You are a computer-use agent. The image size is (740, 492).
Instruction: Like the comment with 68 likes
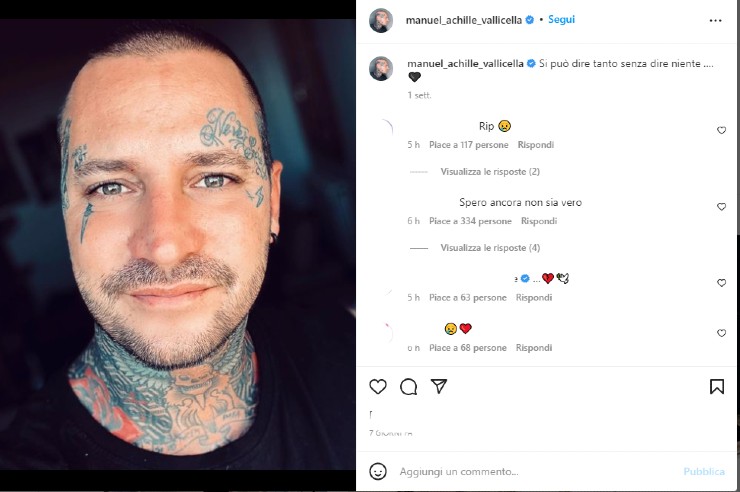pos(721,333)
